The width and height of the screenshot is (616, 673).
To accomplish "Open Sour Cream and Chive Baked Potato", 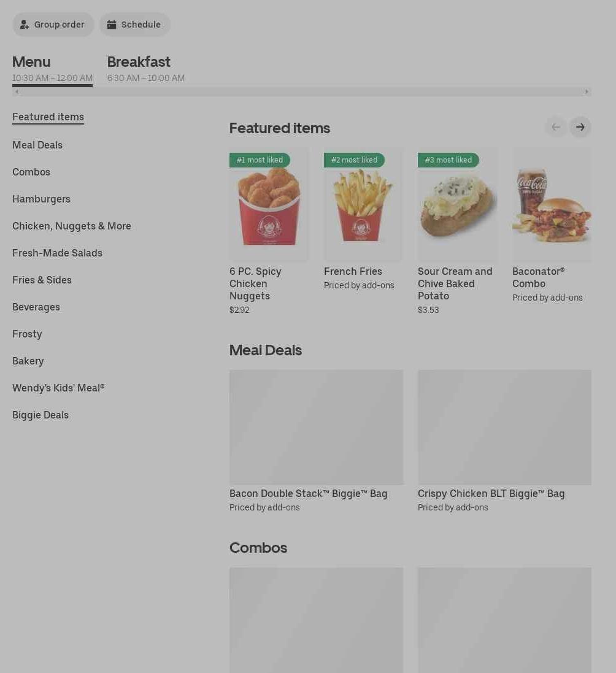I will 457,232.
